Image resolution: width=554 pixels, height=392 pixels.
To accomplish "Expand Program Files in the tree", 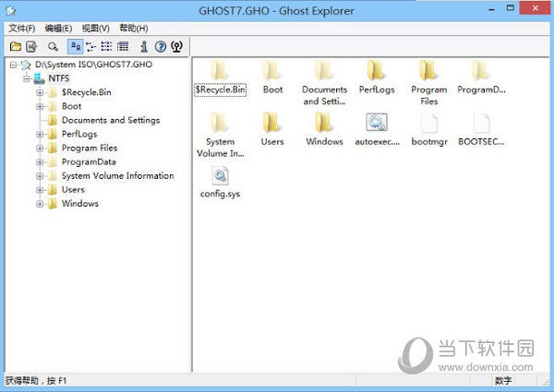I will pos(40,148).
